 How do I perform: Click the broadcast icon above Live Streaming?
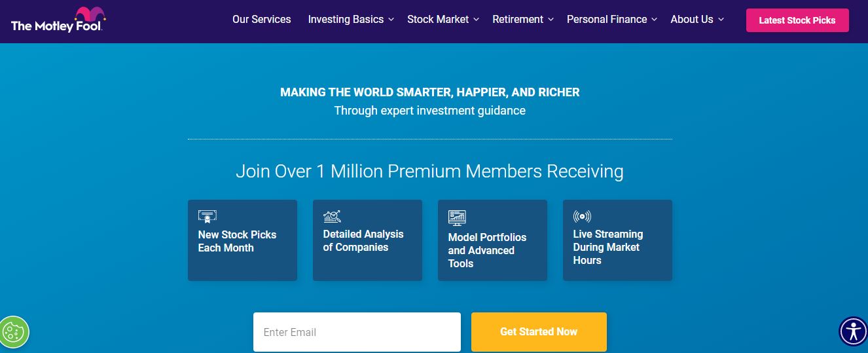point(582,217)
